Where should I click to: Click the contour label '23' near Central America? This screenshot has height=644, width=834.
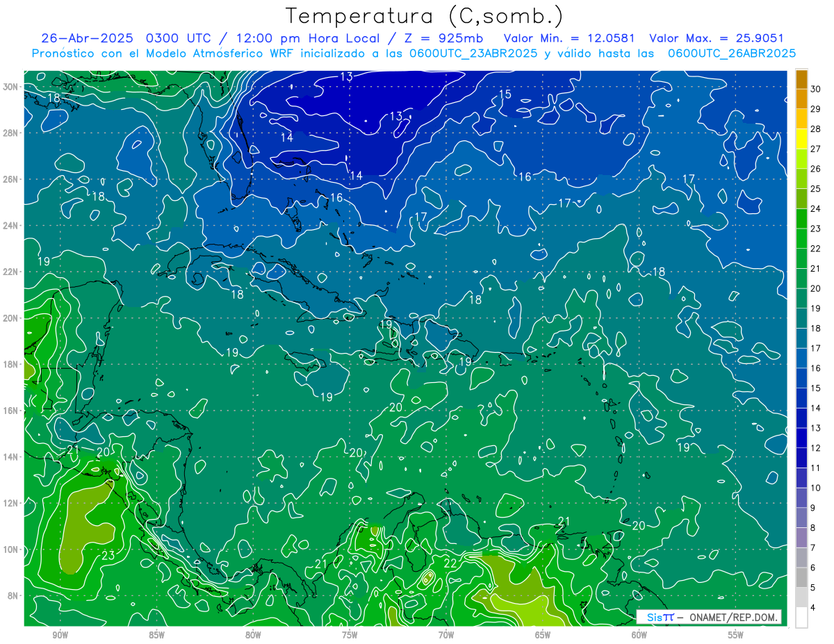(x=108, y=556)
